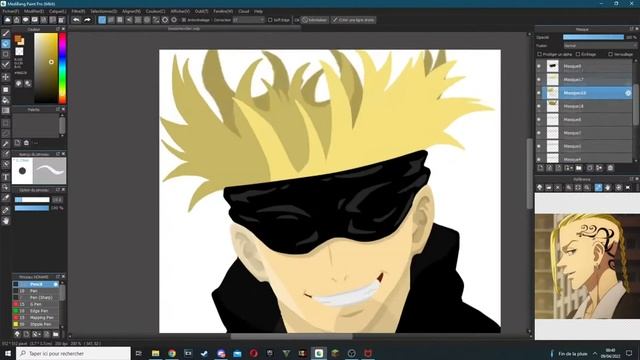640x360 pixels.
Task: Hide the Masque14 layer
Action: click(539, 106)
